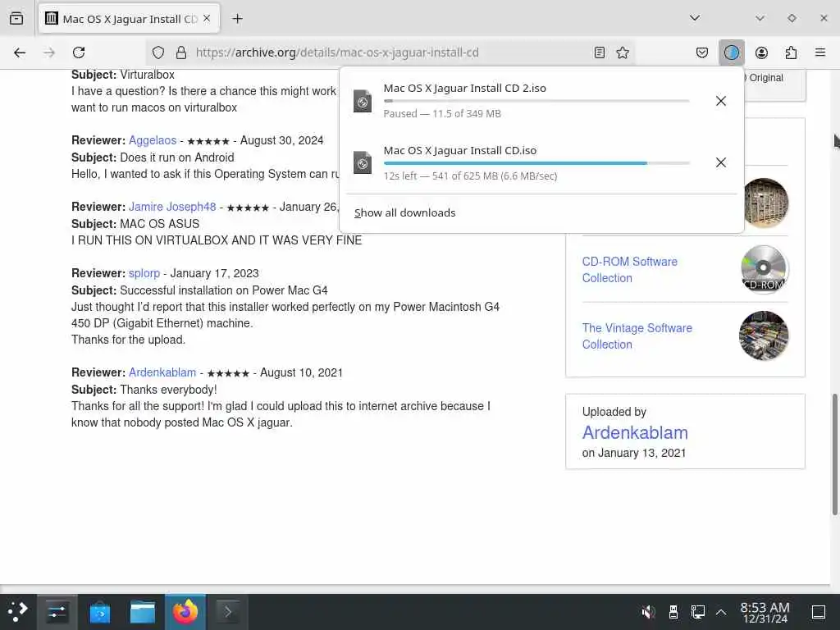Open network connections tray icon
This screenshot has width=840, height=630.
coord(698,612)
